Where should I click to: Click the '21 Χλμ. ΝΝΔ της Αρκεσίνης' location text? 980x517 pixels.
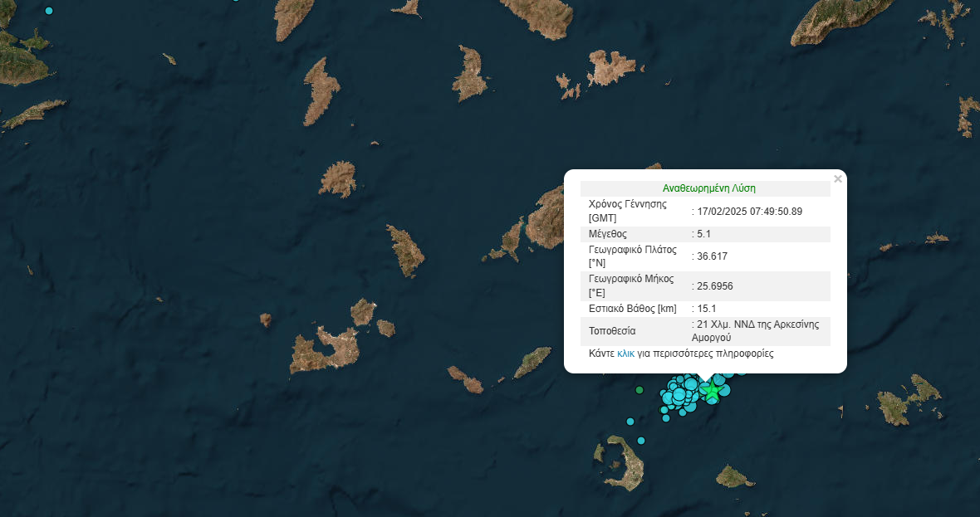[757, 324]
